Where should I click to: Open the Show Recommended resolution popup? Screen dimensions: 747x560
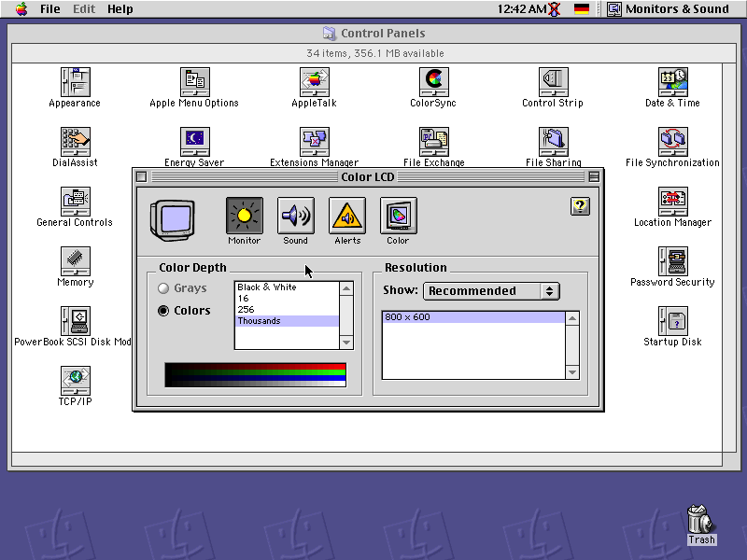(x=491, y=291)
